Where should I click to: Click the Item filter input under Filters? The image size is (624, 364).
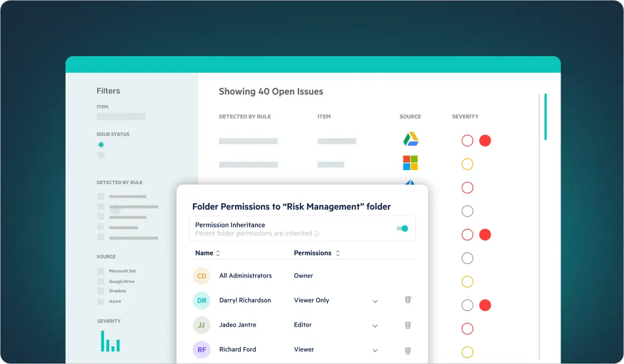121,116
